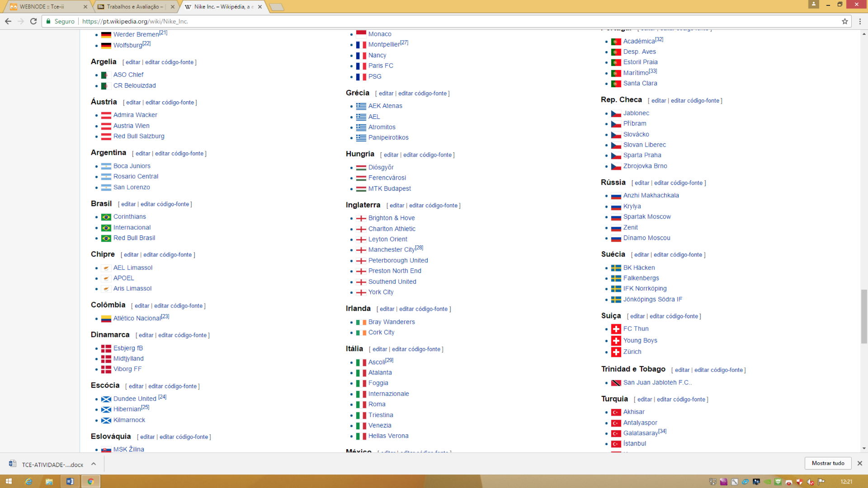This screenshot has height=488, width=868.
Task: Open the Manchester City article link
Action: pos(391,249)
